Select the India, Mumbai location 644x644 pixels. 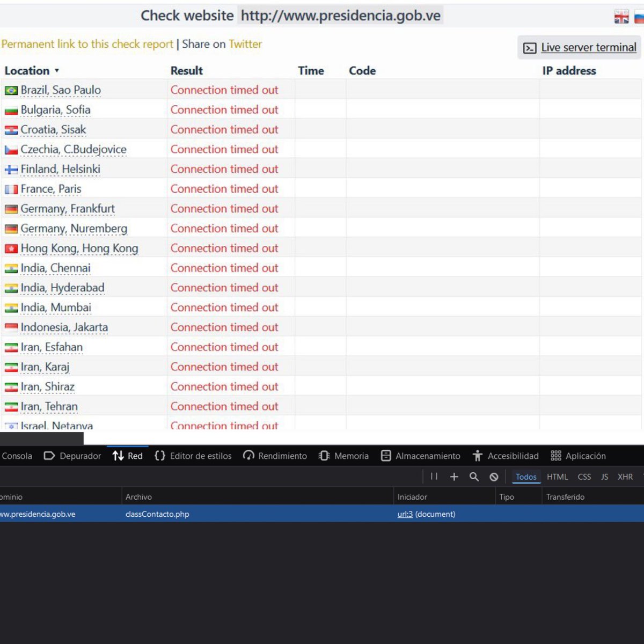click(56, 308)
